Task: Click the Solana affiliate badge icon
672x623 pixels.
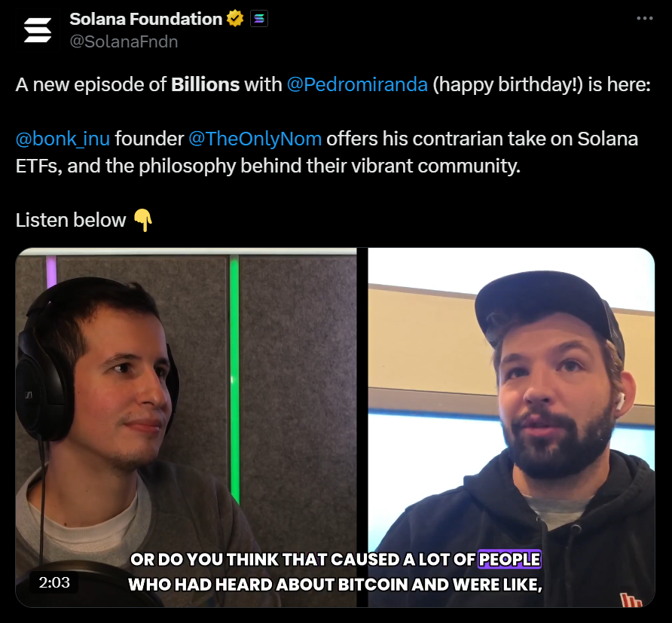Action: 259,19
